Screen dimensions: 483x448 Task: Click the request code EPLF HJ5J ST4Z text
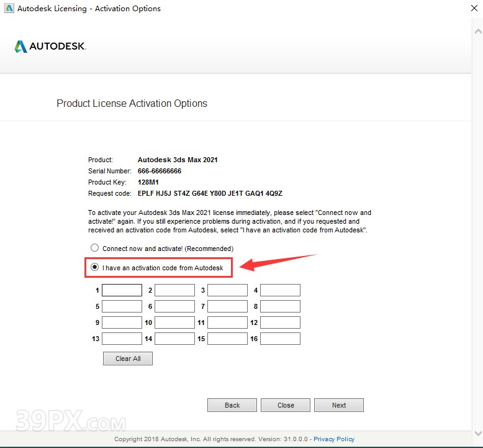coord(210,193)
